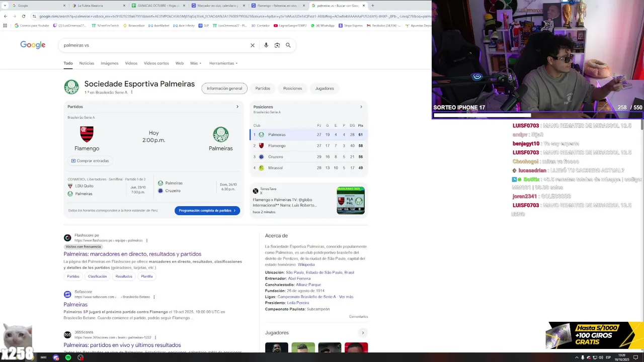Expand the Jugadores section arrow
644x362 pixels.
(362, 333)
